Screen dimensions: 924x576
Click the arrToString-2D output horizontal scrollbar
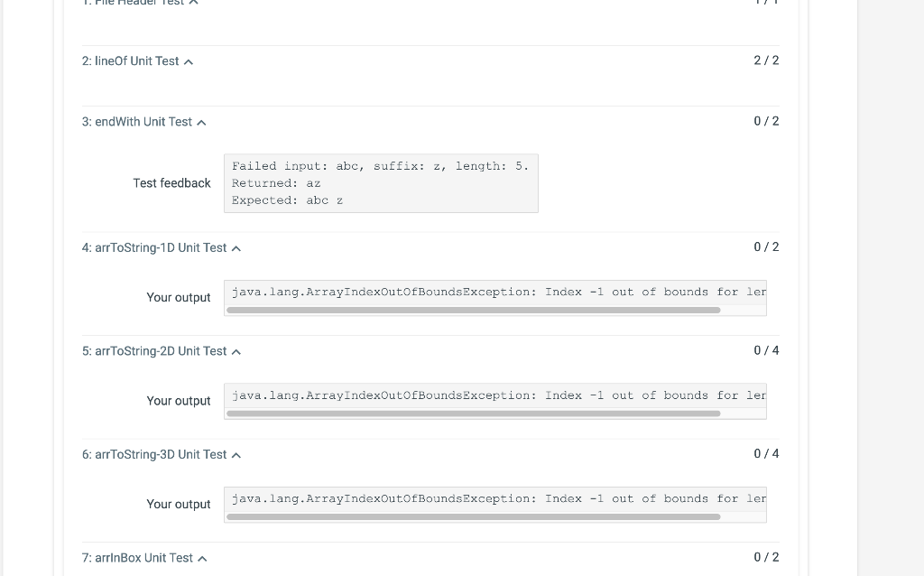pos(474,413)
